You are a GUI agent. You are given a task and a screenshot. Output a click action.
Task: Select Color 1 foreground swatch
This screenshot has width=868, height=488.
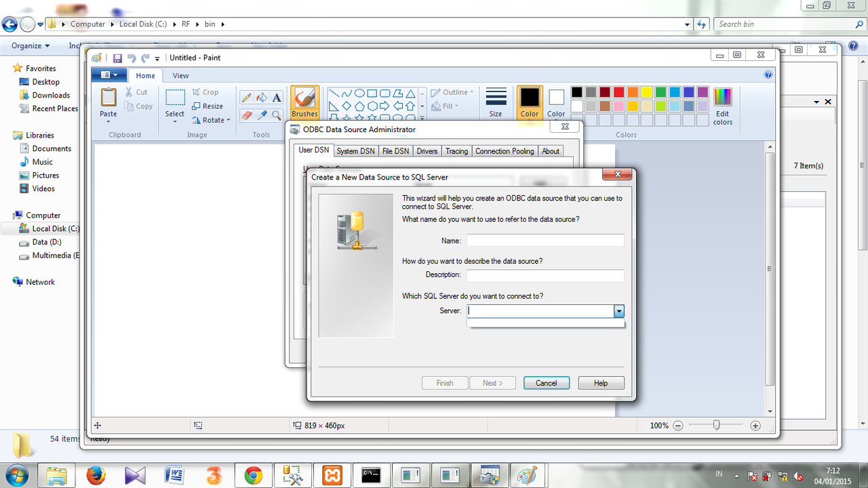point(530,103)
